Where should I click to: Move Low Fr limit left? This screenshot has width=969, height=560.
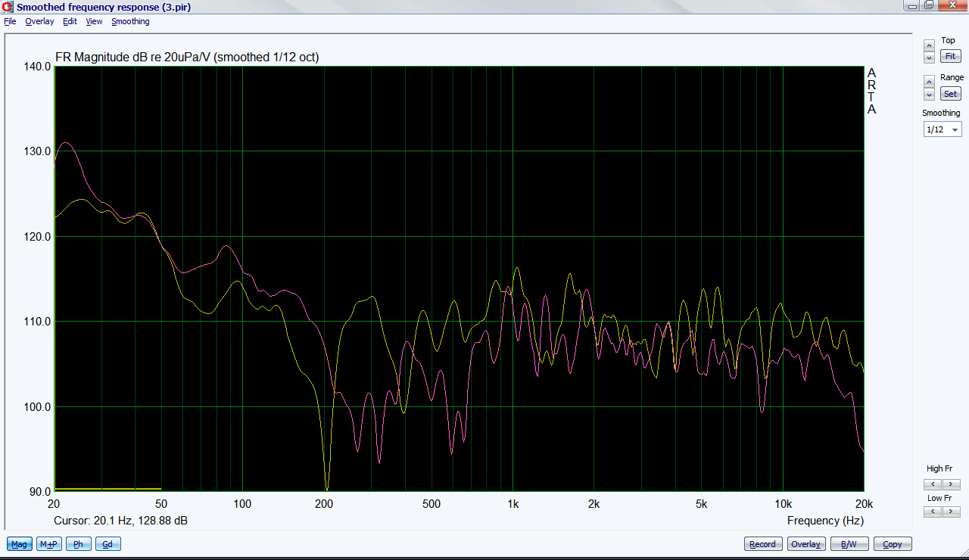pyautogui.click(x=933, y=512)
